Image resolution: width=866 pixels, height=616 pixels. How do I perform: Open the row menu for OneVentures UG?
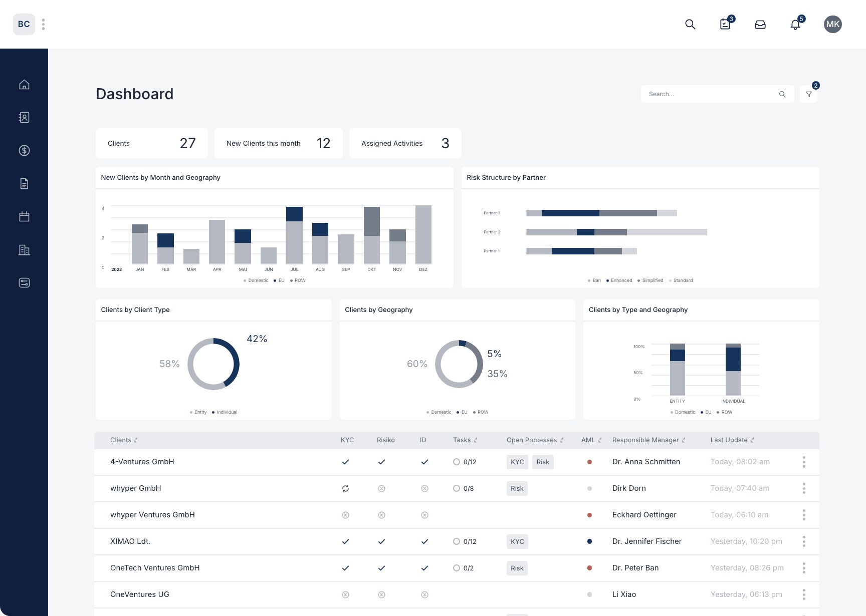(804, 594)
